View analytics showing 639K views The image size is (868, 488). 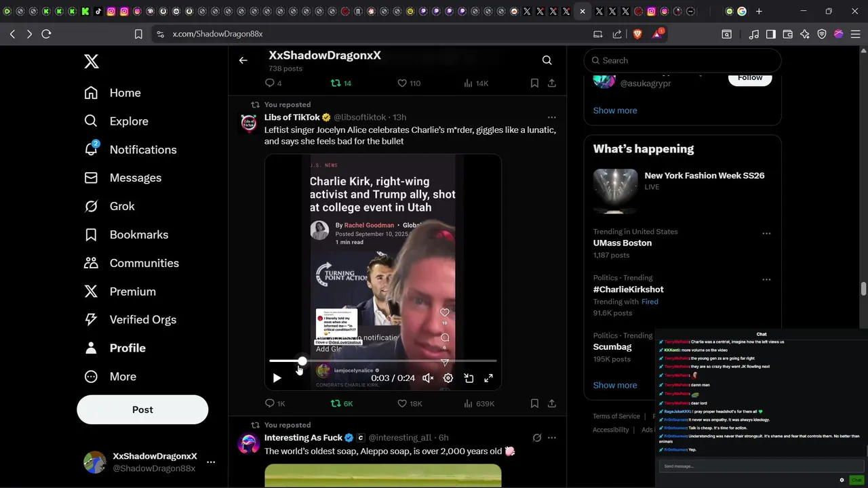(x=479, y=404)
